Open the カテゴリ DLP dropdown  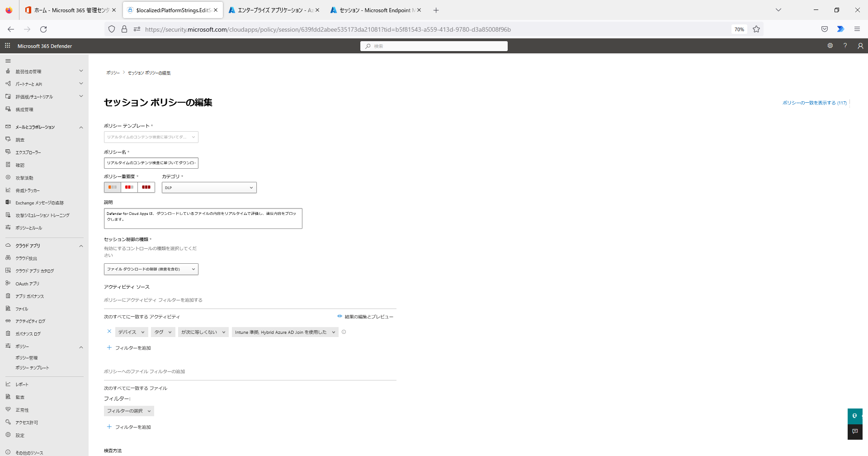(x=209, y=188)
